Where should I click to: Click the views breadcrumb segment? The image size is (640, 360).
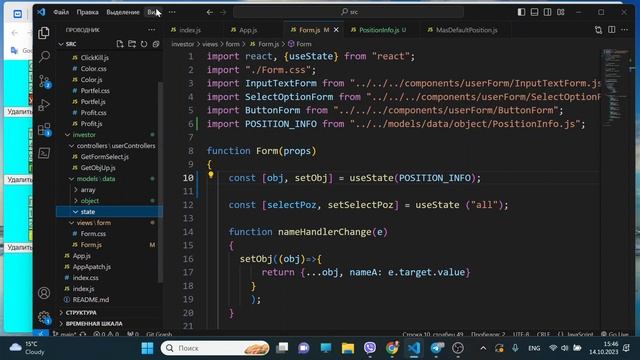click(210, 44)
